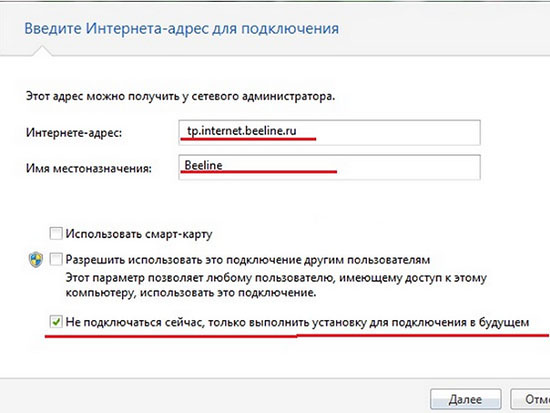Click description text Этот параметр позволяет любому пользователю
Screen dimensions: 550x413
(x=276, y=285)
